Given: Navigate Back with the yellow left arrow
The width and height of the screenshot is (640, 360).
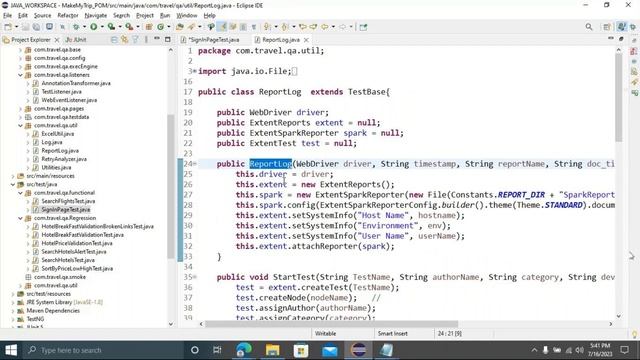Looking at the screenshot, I should pyautogui.click(x=324, y=27).
